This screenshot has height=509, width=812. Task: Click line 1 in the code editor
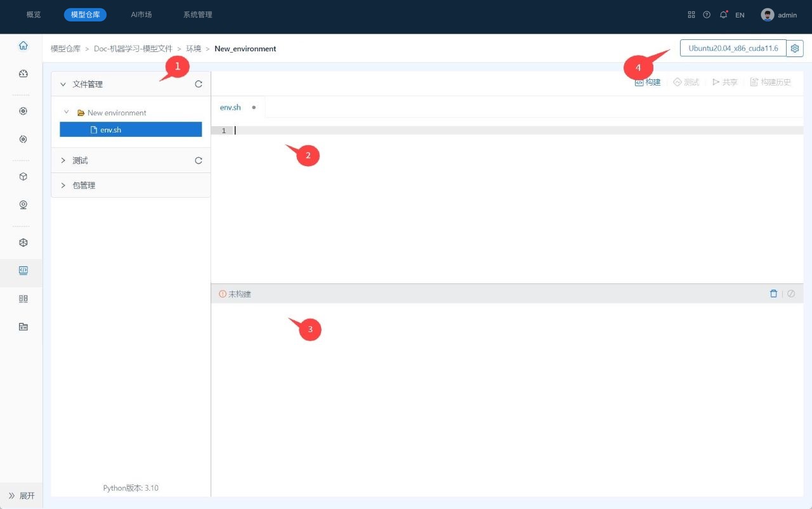click(x=507, y=131)
